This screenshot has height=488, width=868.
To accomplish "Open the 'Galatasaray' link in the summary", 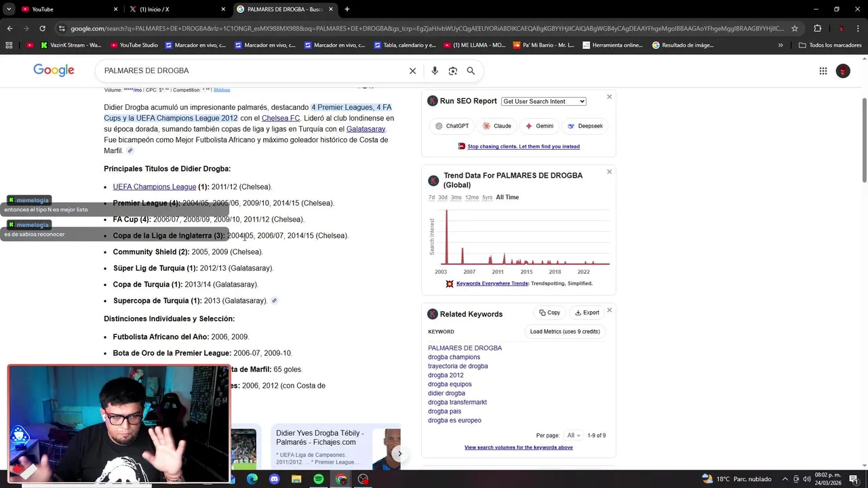I will tap(366, 129).
